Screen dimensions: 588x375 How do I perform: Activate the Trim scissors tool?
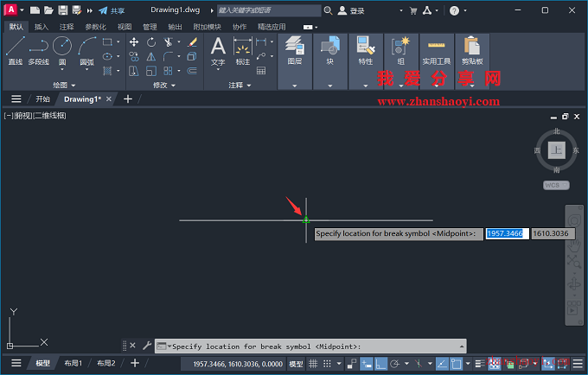(x=168, y=42)
